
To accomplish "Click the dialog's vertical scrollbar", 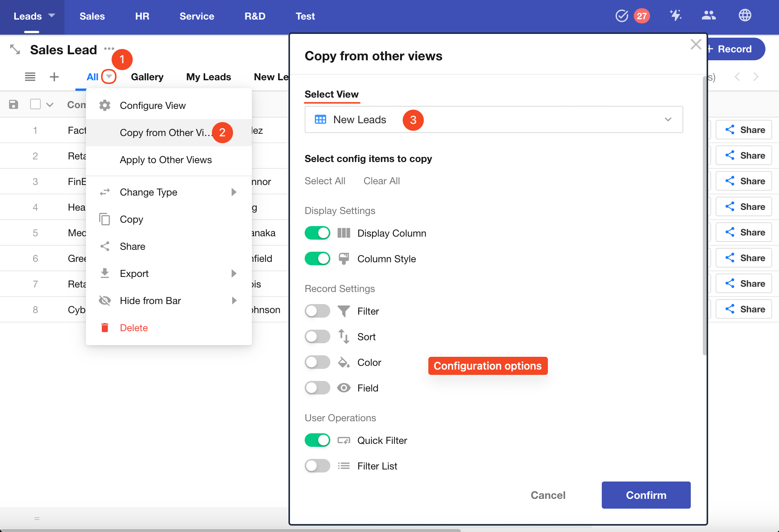I will point(704,215).
